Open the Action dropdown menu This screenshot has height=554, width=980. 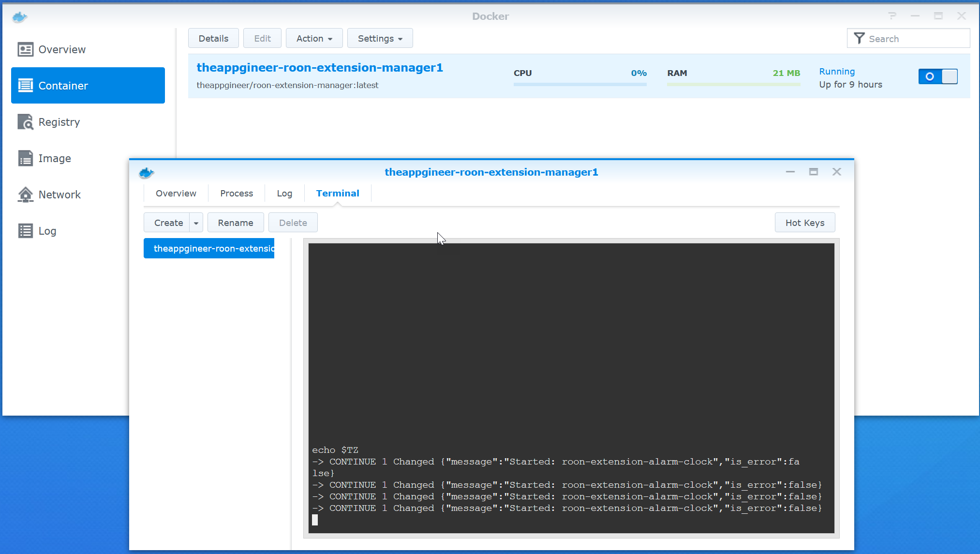point(314,39)
